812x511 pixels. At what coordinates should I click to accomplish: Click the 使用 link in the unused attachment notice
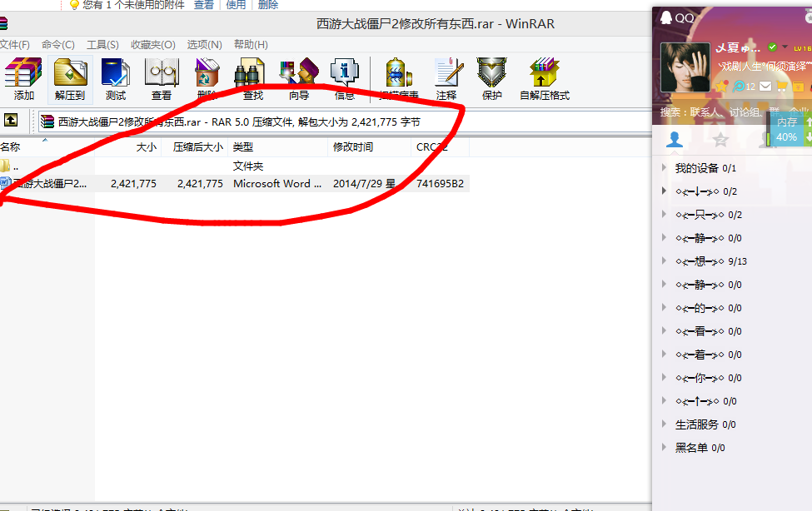[236, 5]
